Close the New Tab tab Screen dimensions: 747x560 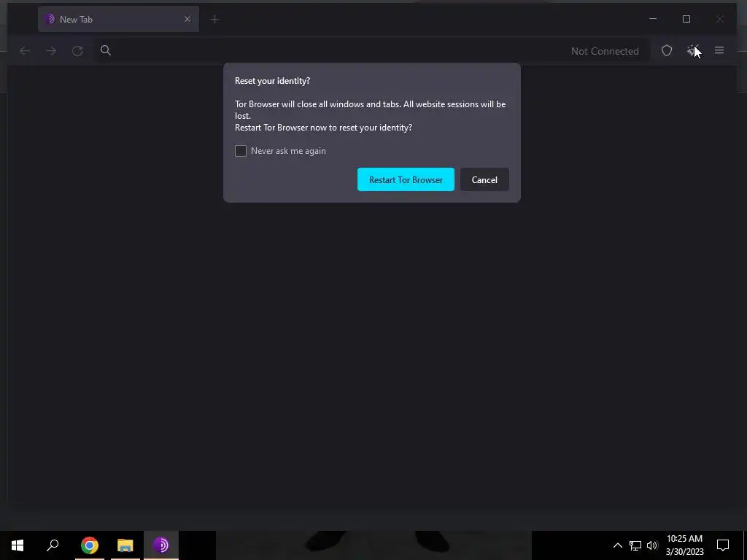point(187,19)
